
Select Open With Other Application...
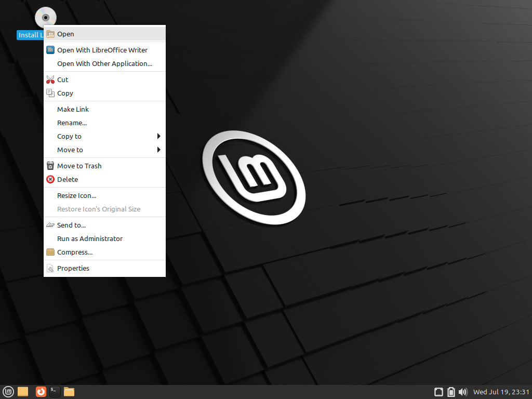pos(104,63)
